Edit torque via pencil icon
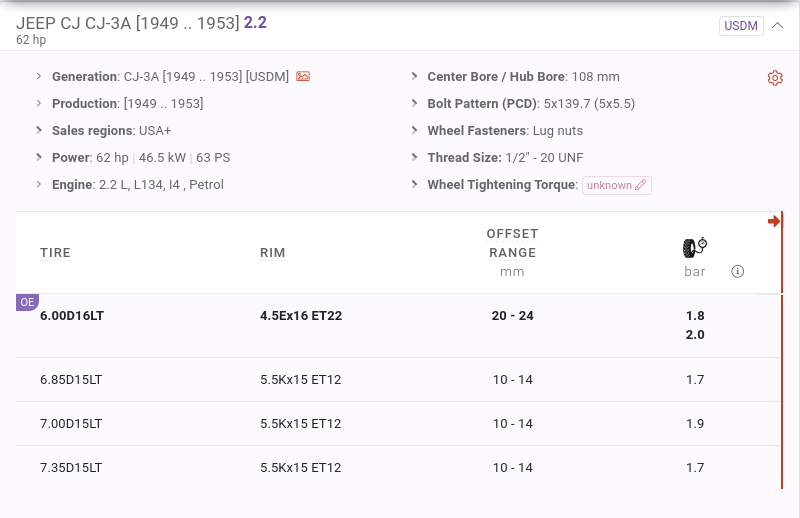This screenshot has width=800, height=518. pos(640,185)
